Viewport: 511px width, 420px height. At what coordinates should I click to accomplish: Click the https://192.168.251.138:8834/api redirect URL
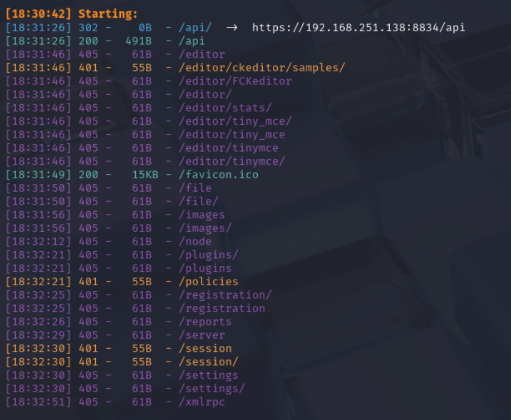358,28
